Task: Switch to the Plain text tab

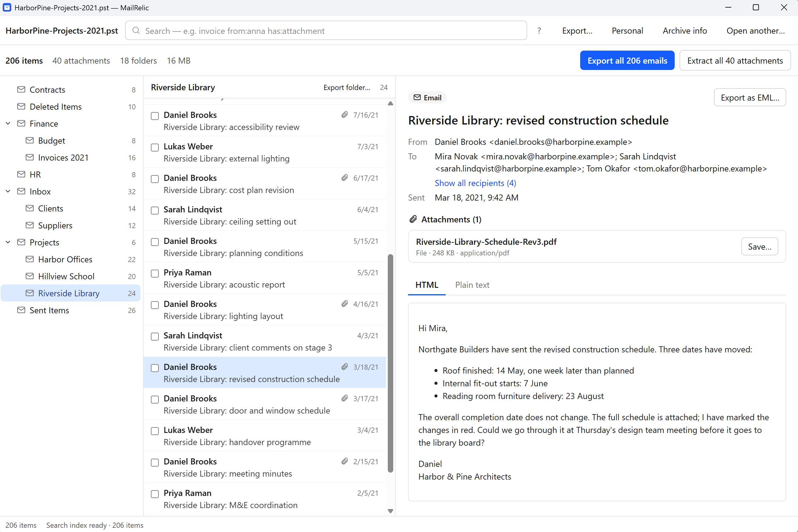Action: (472, 285)
